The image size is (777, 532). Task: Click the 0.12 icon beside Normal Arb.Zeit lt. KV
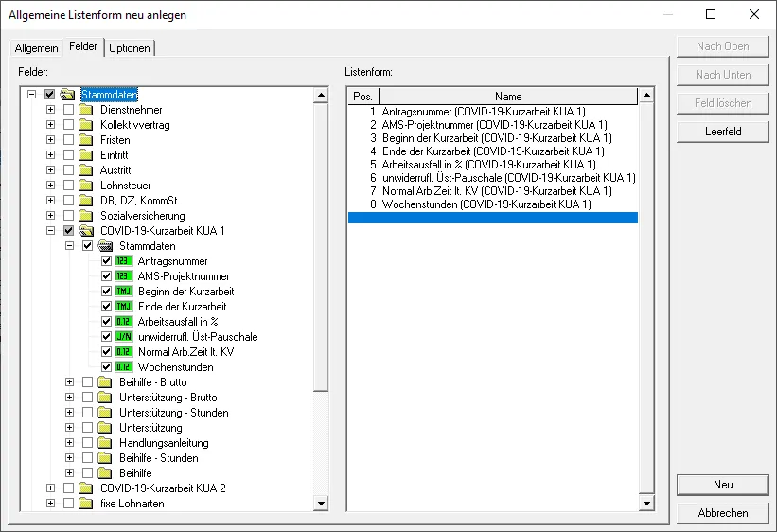coord(123,351)
